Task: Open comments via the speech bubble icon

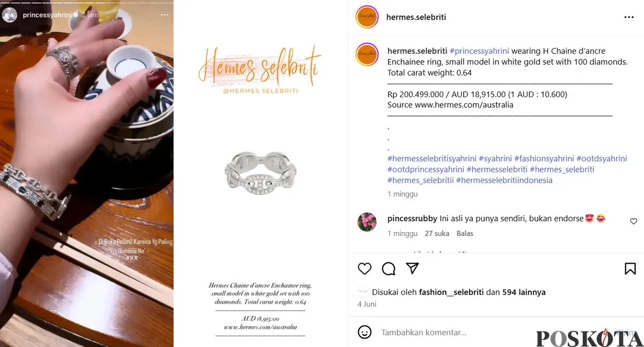Action: tap(389, 269)
